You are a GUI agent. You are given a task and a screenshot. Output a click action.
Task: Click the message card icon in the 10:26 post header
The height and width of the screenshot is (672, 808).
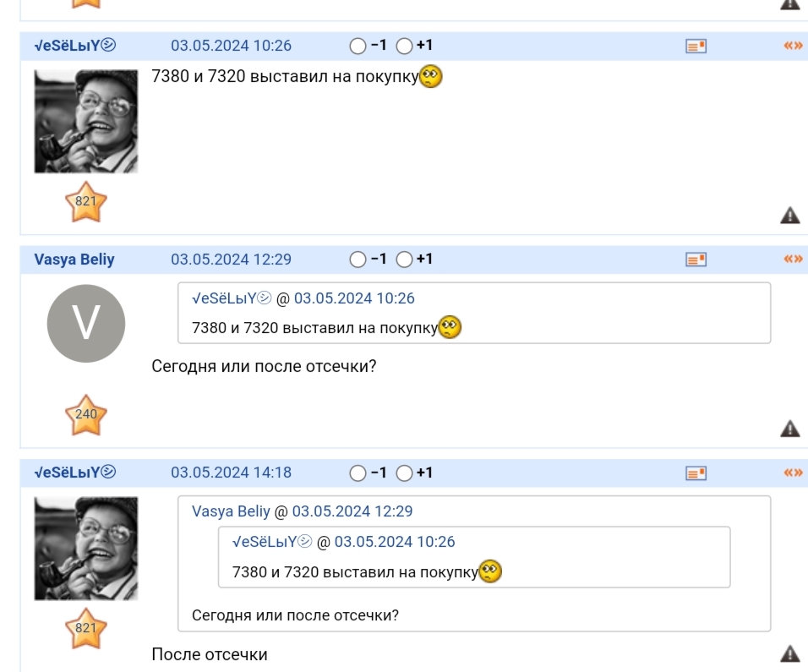pyautogui.click(x=696, y=46)
